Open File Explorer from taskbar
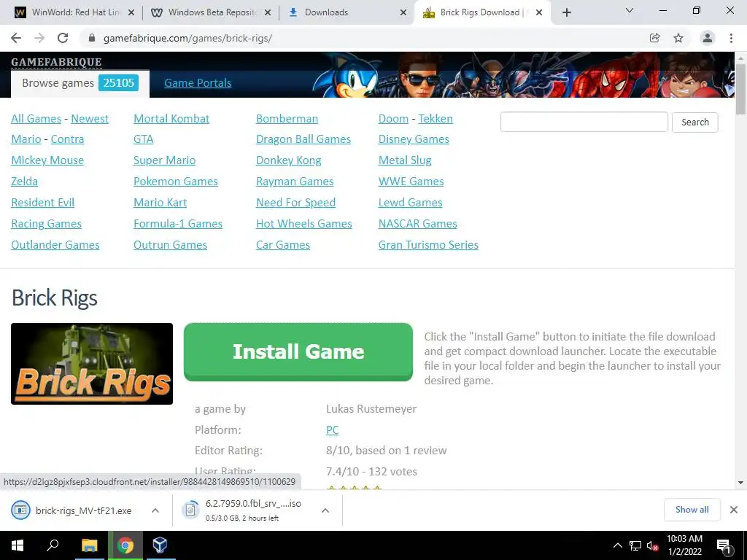Viewport: 747px width, 560px height. (89, 545)
